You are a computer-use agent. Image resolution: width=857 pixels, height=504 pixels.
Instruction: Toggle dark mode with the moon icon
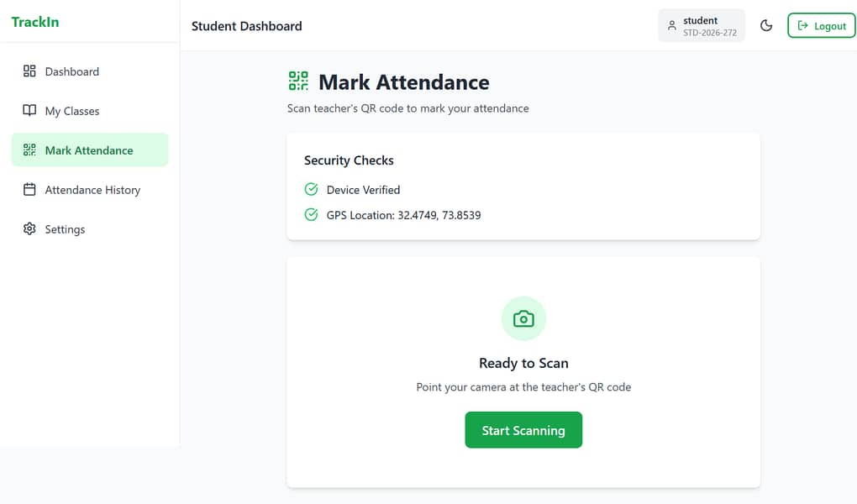[x=766, y=26]
